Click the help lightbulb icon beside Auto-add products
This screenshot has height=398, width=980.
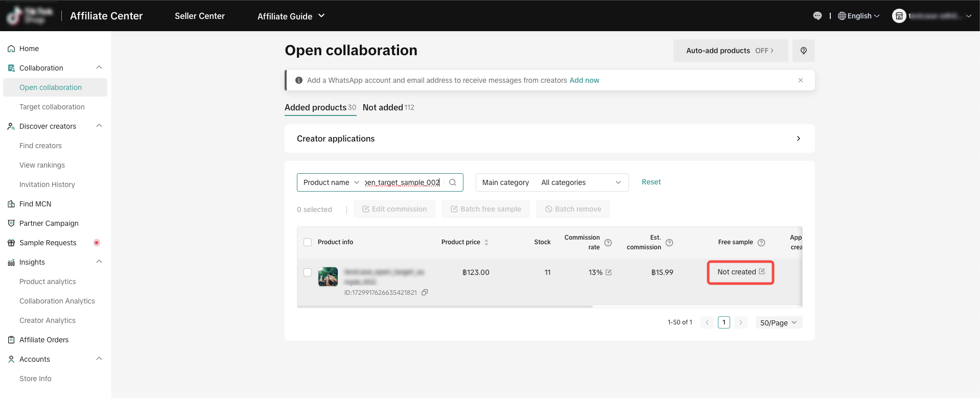803,51
